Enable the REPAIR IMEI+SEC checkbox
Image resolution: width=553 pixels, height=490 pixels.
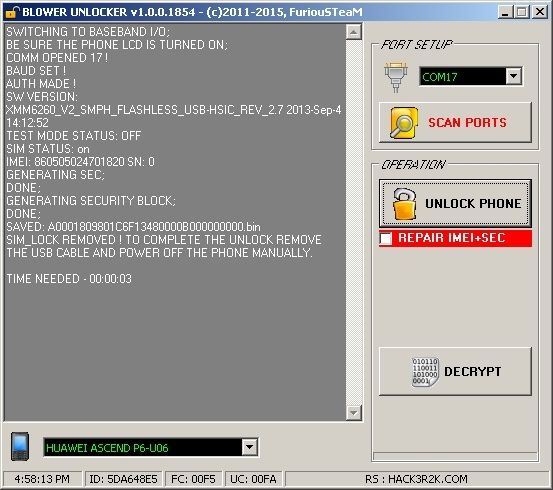point(386,238)
